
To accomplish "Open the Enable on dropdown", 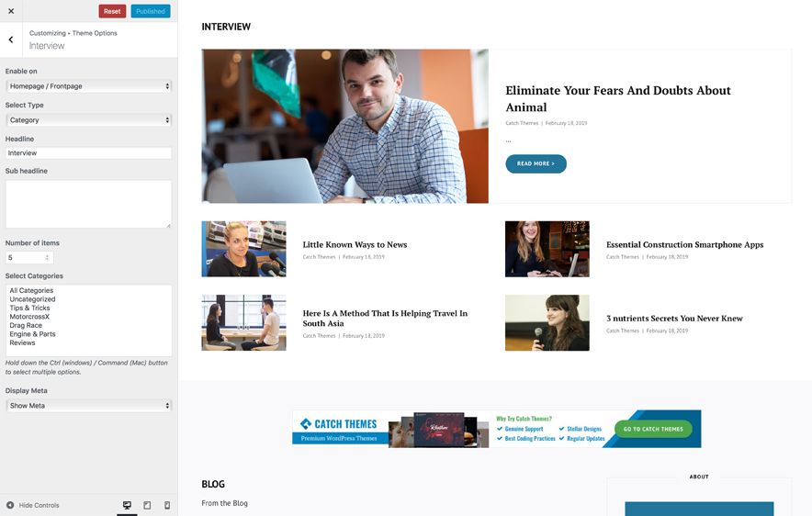I will pos(88,86).
